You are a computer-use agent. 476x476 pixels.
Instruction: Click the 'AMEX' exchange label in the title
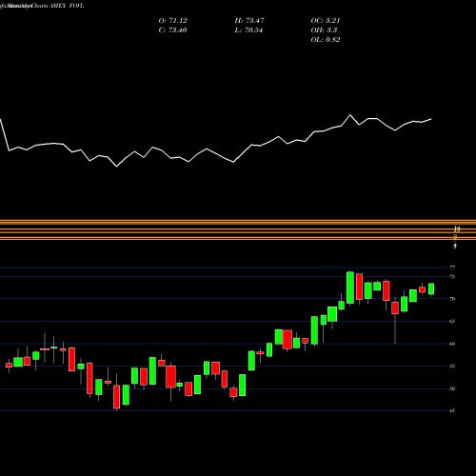point(57,6)
